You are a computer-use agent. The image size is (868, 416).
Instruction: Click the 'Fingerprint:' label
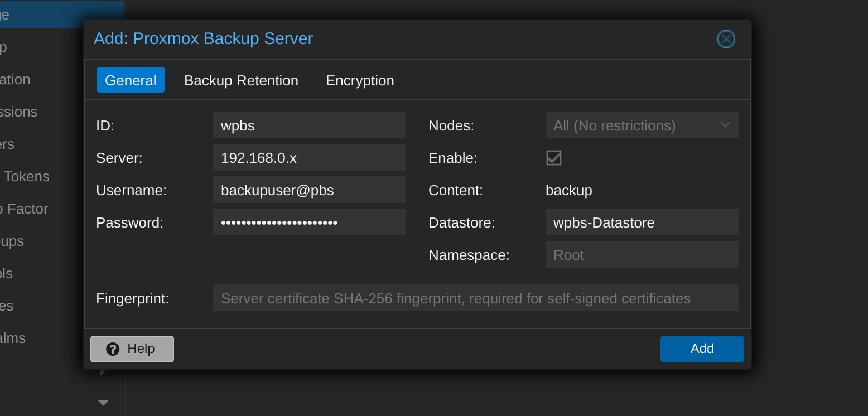pyautogui.click(x=132, y=298)
